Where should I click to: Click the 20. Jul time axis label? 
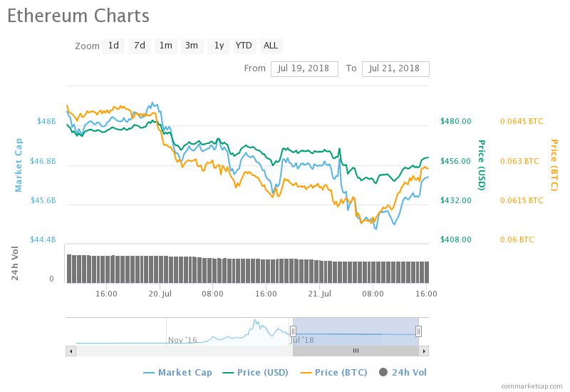pyautogui.click(x=160, y=294)
